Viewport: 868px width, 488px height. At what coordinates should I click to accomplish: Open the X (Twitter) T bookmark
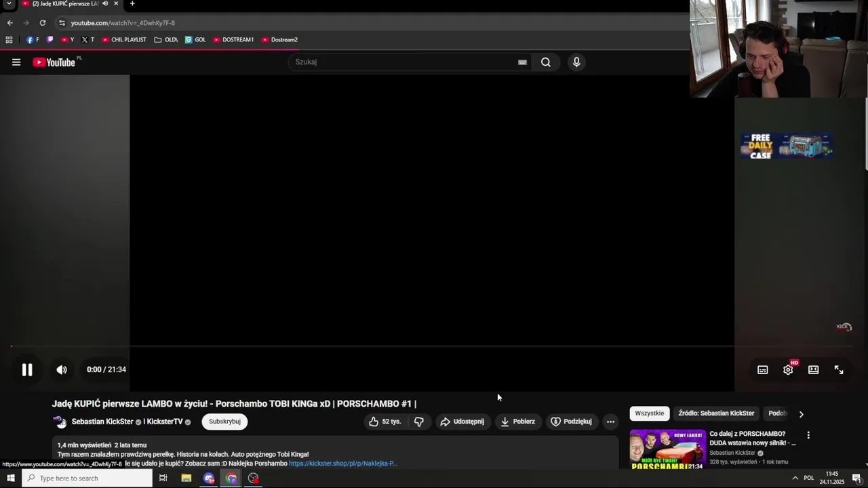pos(87,40)
